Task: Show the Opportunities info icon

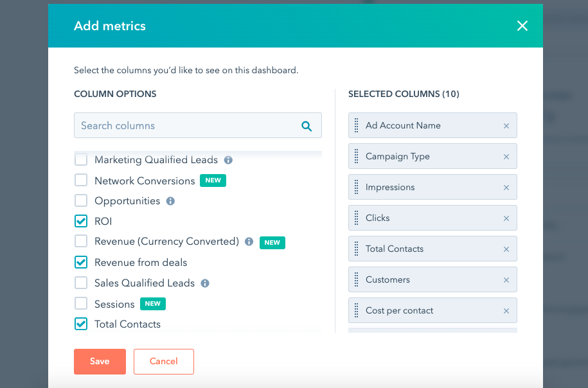Action: tap(171, 201)
